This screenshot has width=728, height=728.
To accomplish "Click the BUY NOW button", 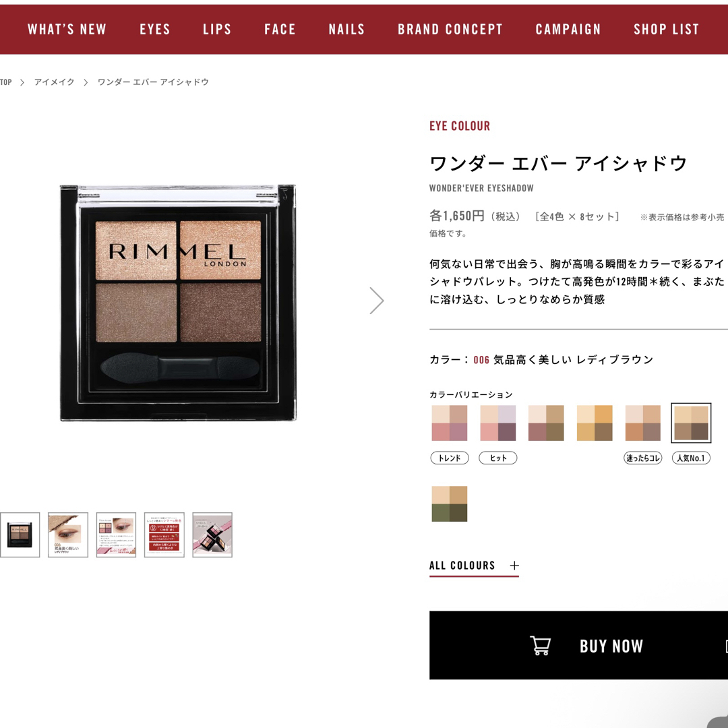I will pos(578,645).
